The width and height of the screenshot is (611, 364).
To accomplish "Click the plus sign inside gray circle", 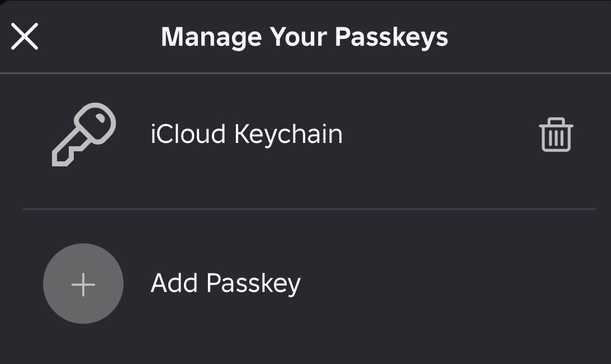I will 83,285.
